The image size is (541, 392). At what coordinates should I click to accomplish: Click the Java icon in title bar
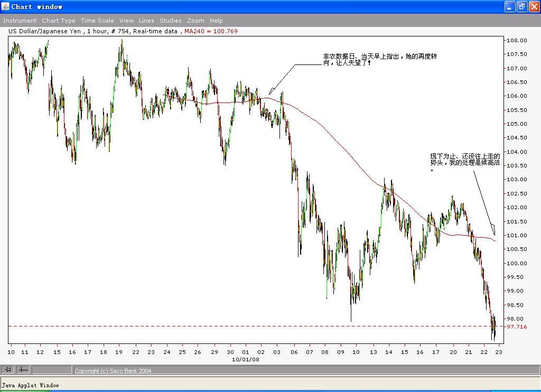click(5, 6)
